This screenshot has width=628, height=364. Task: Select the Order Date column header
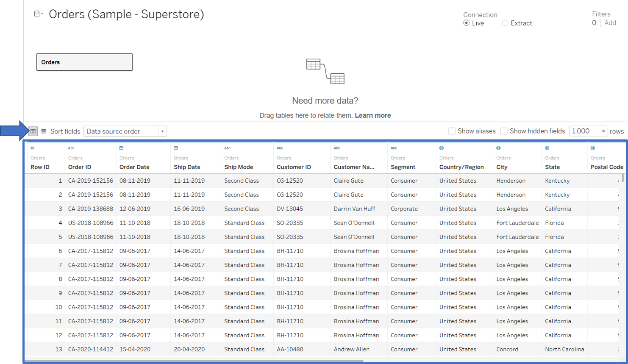(134, 167)
